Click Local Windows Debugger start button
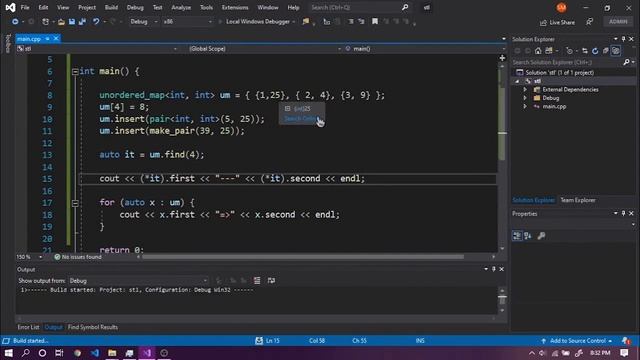 257,22
